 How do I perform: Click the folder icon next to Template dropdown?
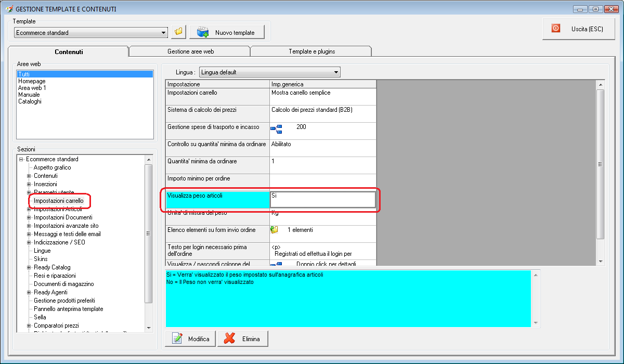[x=178, y=32]
